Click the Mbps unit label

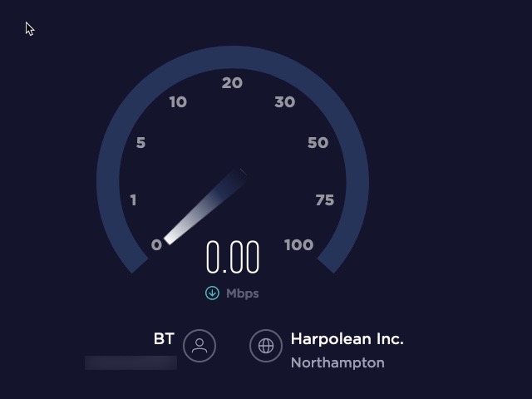tap(242, 293)
